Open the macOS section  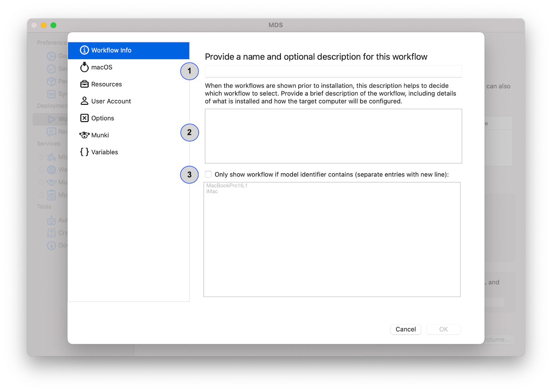(x=129, y=67)
